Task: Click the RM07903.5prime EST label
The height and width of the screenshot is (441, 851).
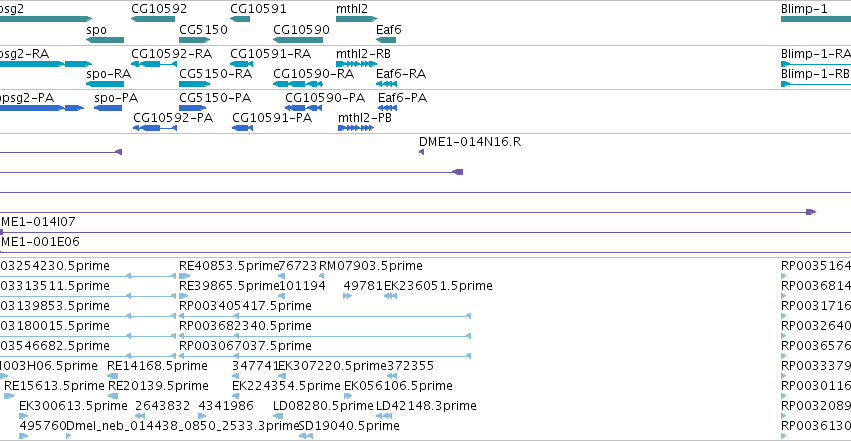Action: (371, 266)
